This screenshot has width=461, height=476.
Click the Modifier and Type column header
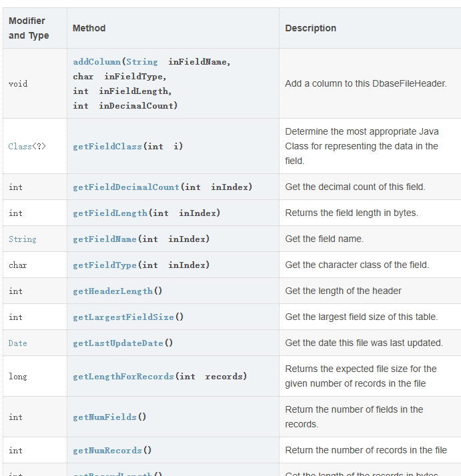(28, 28)
